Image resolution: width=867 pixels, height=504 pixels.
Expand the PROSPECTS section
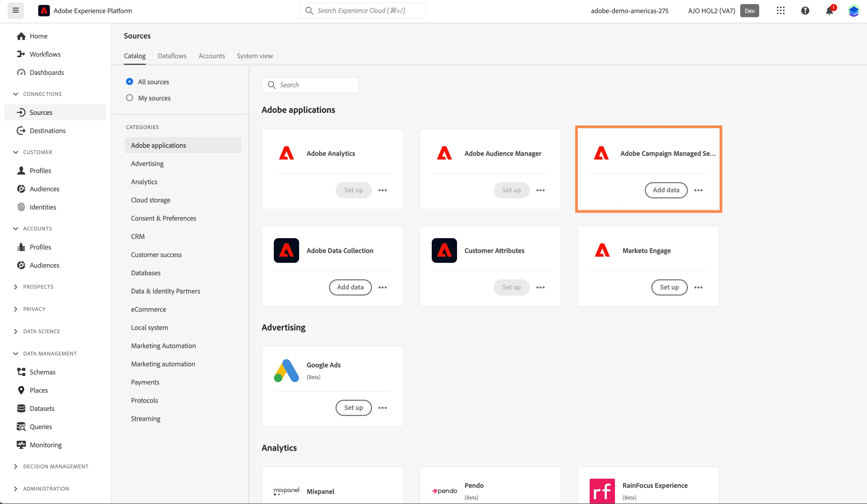[x=15, y=287]
